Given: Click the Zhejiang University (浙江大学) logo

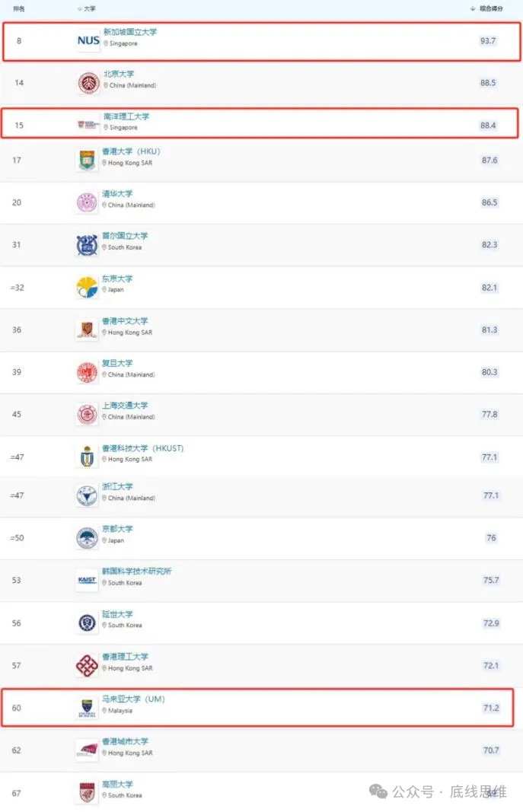Looking at the screenshot, I should point(88,495).
